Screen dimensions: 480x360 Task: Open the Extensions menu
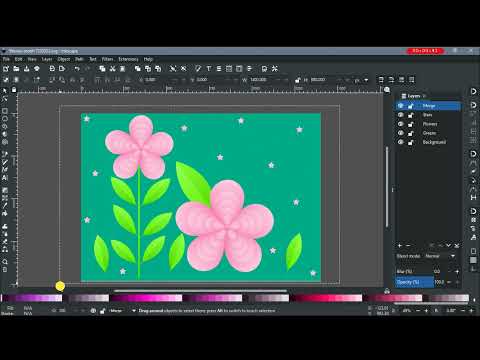[x=128, y=59]
